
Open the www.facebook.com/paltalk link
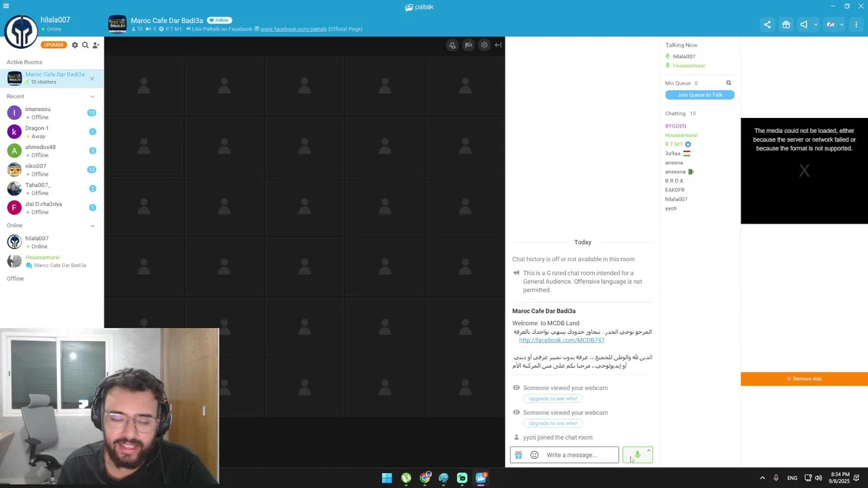pos(293,29)
